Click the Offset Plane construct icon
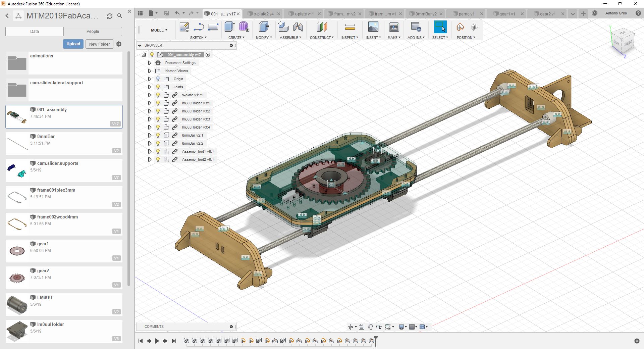Image resolution: width=644 pixels, height=349 pixels. click(322, 27)
